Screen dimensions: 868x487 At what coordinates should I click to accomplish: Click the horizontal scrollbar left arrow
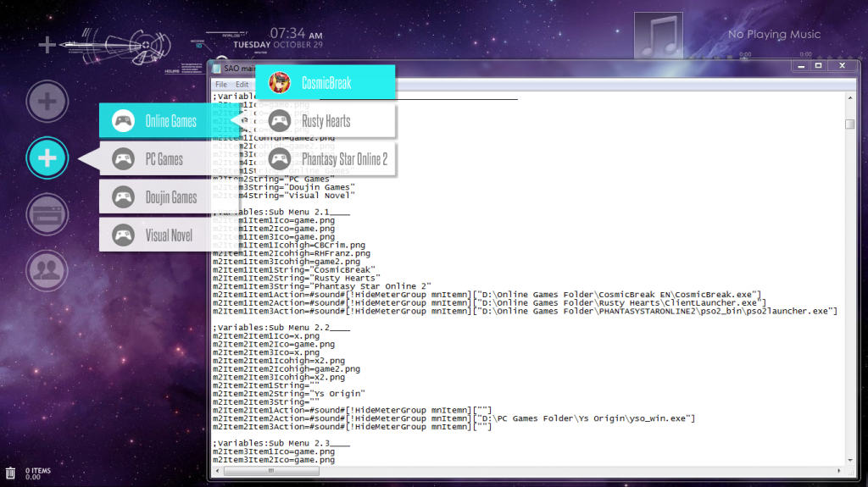click(x=218, y=470)
